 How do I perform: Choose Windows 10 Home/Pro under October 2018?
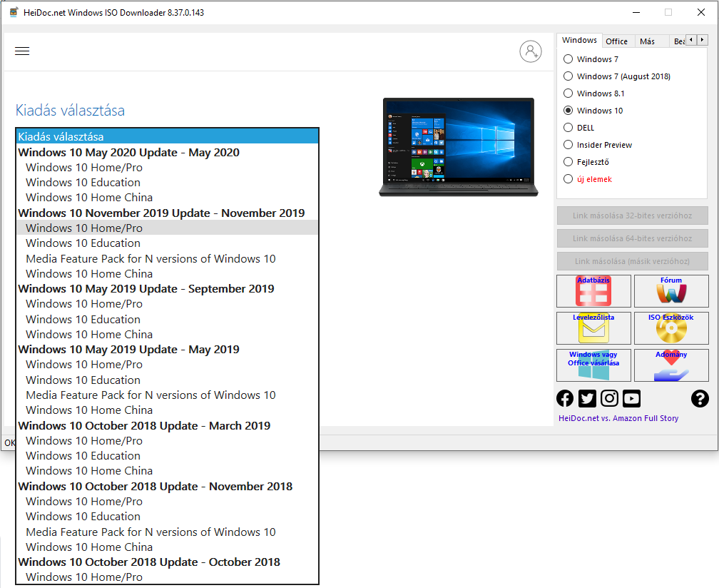click(x=168, y=577)
